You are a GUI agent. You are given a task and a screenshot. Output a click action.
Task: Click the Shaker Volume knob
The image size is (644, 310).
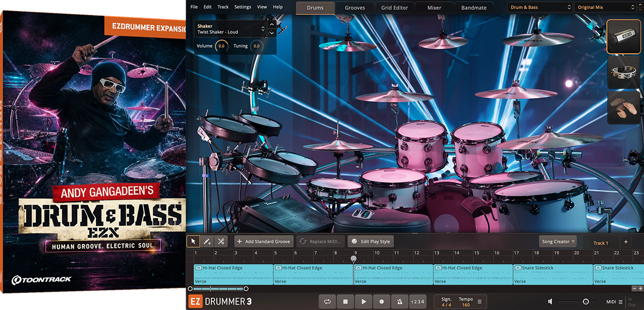click(221, 46)
